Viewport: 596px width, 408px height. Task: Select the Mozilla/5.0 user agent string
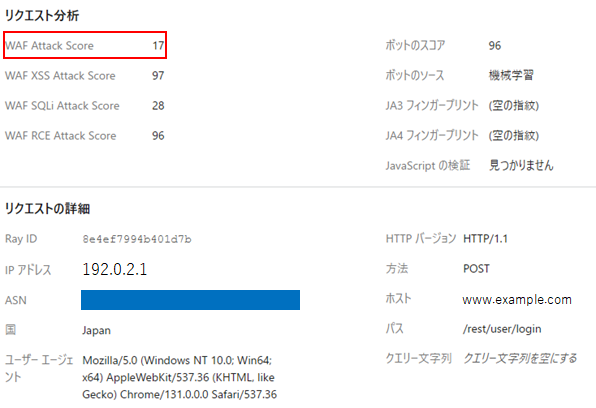point(180,377)
